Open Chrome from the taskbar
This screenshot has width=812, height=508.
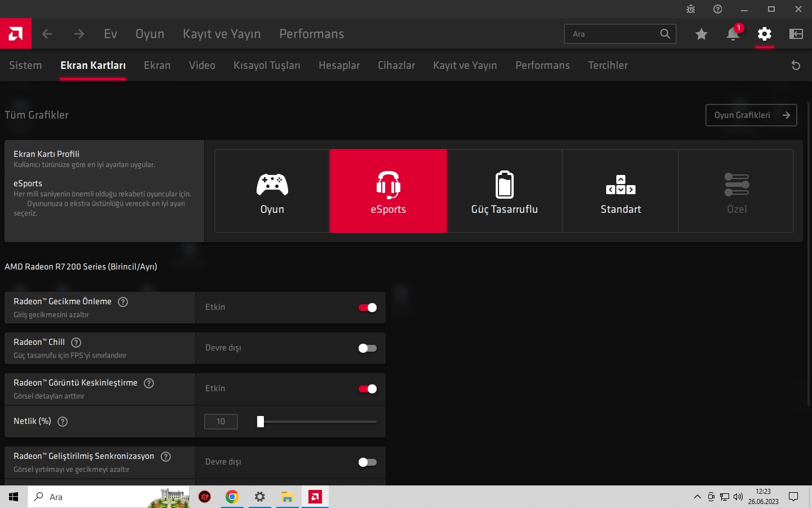232,497
